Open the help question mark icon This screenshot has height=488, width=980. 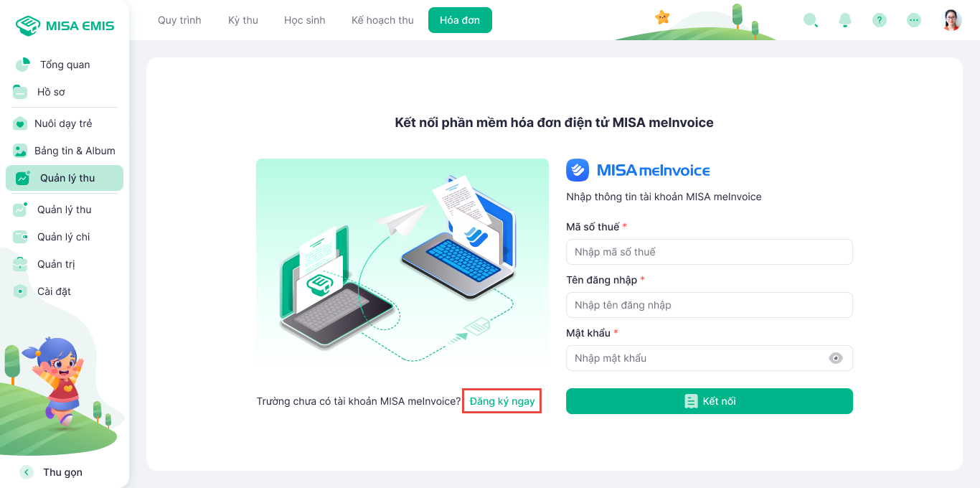click(880, 20)
